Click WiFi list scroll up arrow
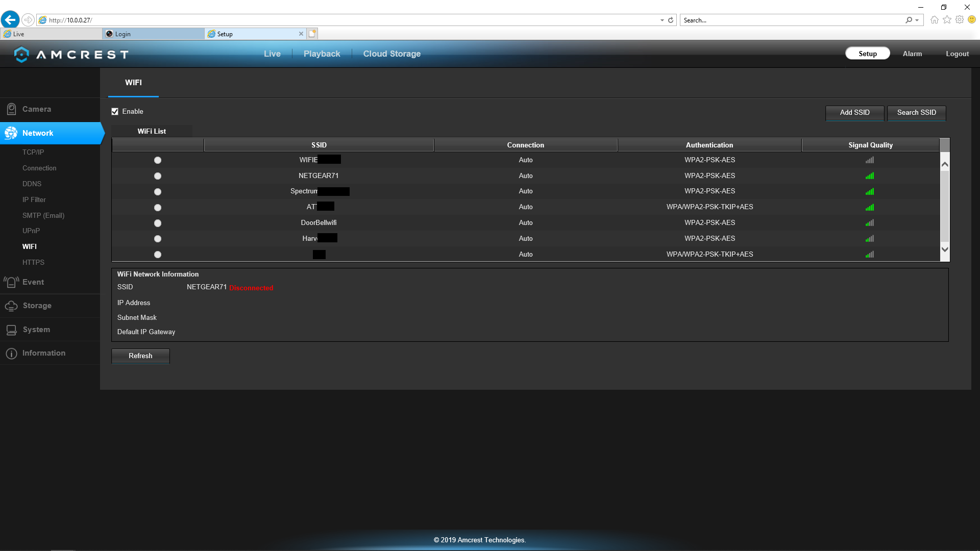 pyautogui.click(x=945, y=164)
